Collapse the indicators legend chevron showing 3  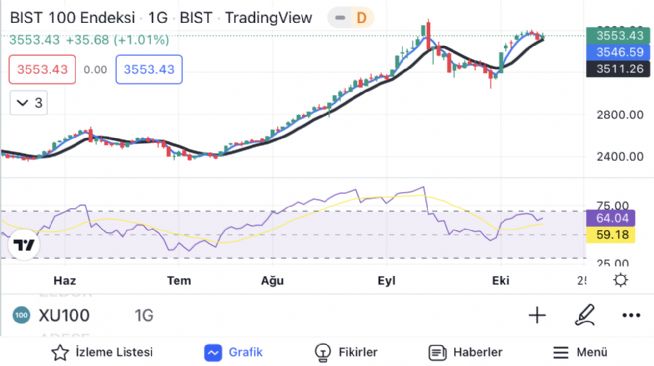point(29,103)
